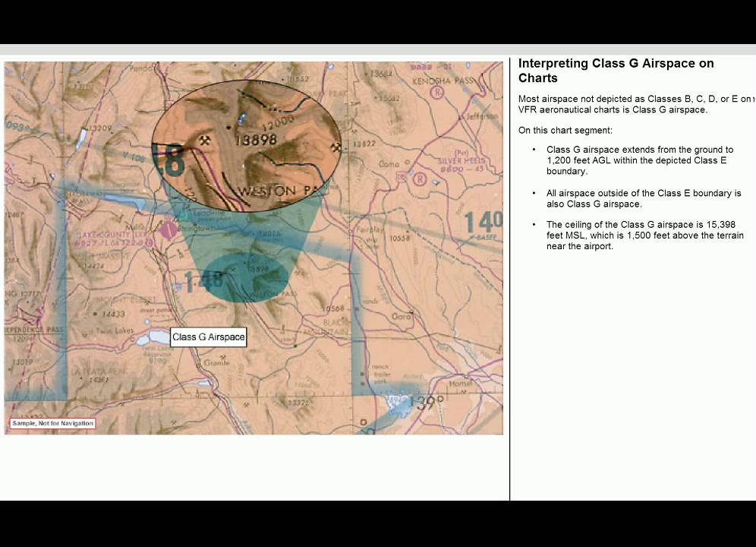Click the elevation '13209' near map top-left
756x547 pixels.
101,128
